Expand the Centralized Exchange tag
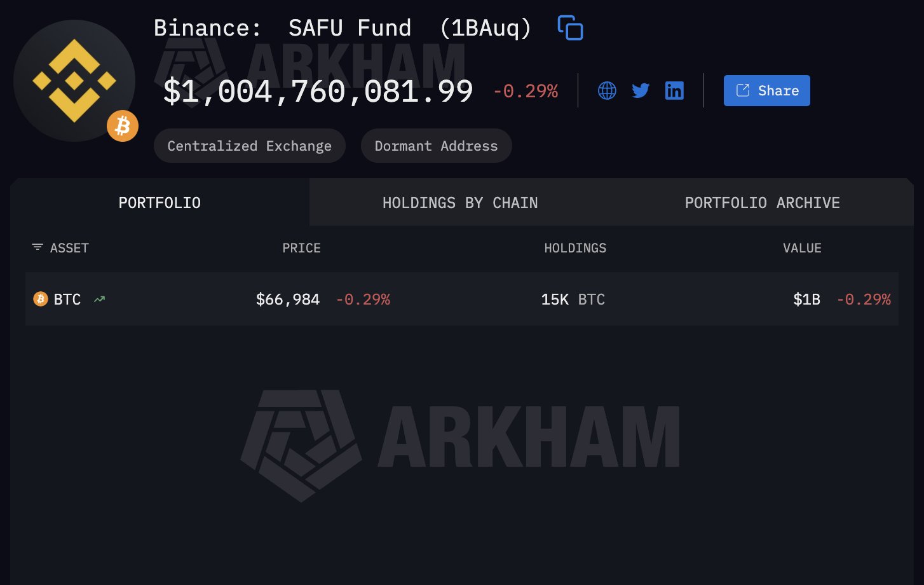924x585 pixels. [x=249, y=146]
